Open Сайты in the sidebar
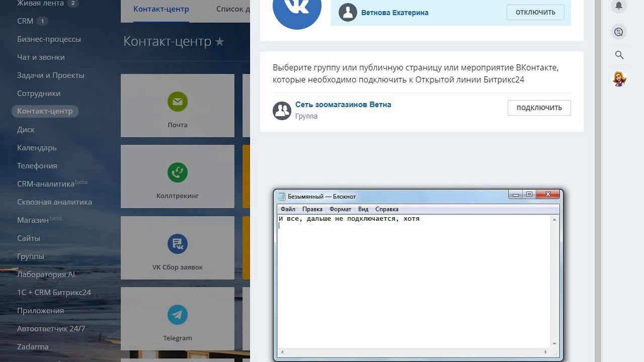The image size is (644, 362). point(29,238)
